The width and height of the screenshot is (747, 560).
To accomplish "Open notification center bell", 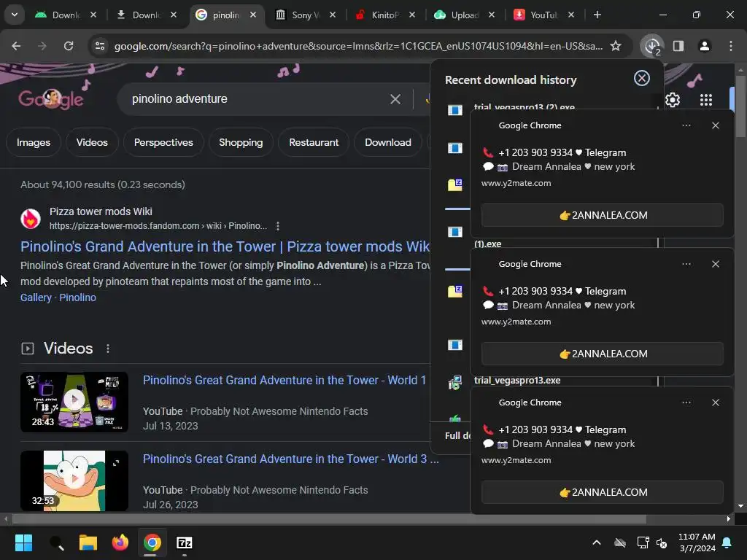I will pos(727,542).
